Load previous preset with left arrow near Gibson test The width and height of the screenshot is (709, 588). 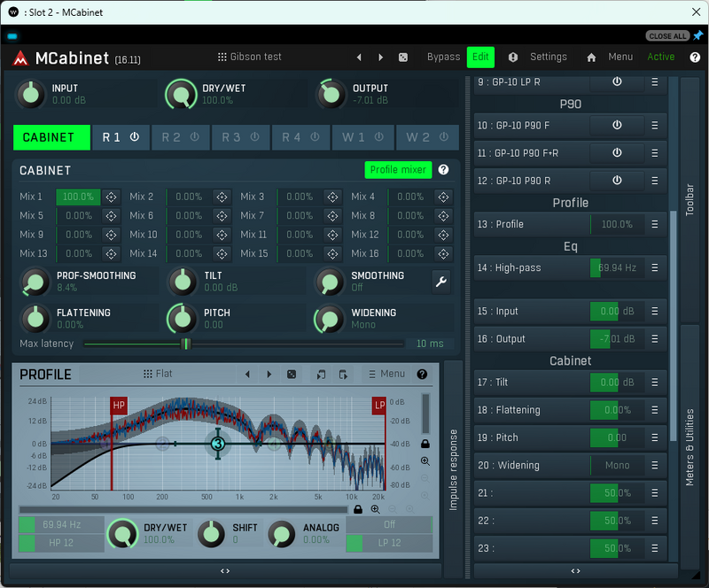(359, 58)
